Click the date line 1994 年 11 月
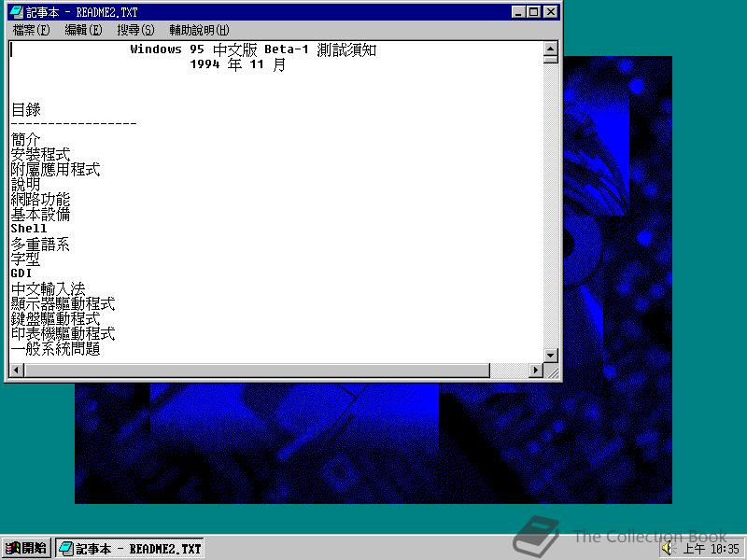 238,64
